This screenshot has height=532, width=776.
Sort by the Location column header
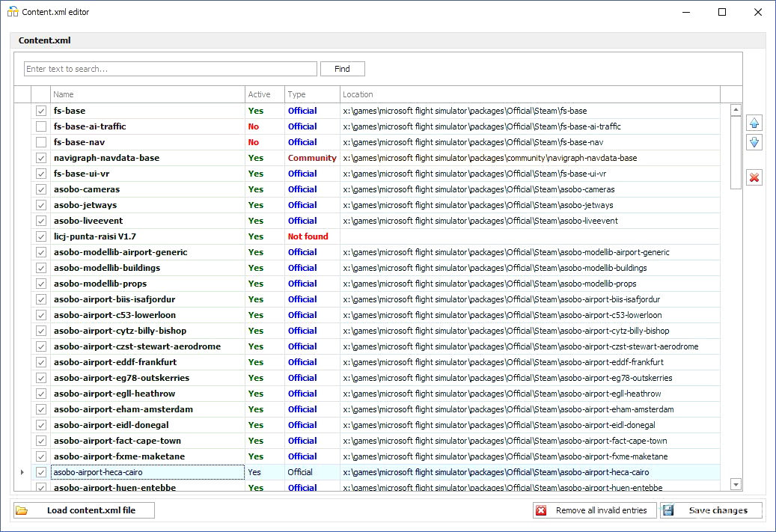point(530,94)
